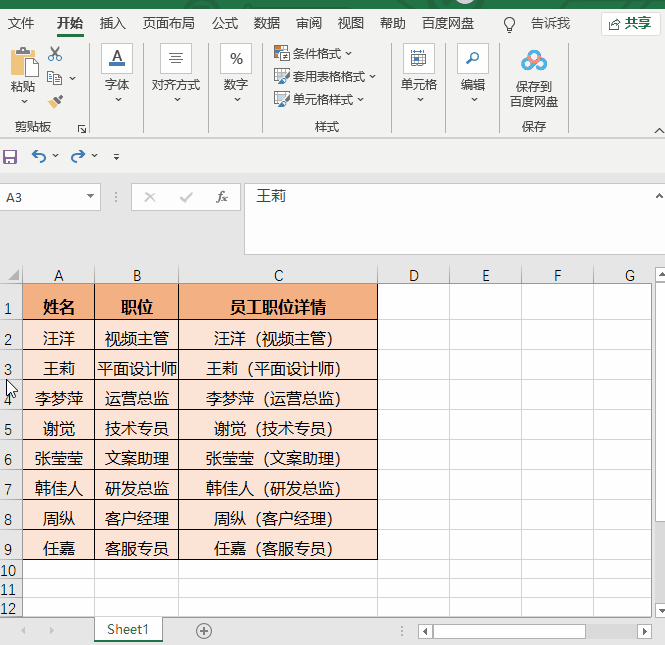The height and width of the screenshot is (645, 665).
Task: Click the Cut scissors icon
Action: pos(55,54)
